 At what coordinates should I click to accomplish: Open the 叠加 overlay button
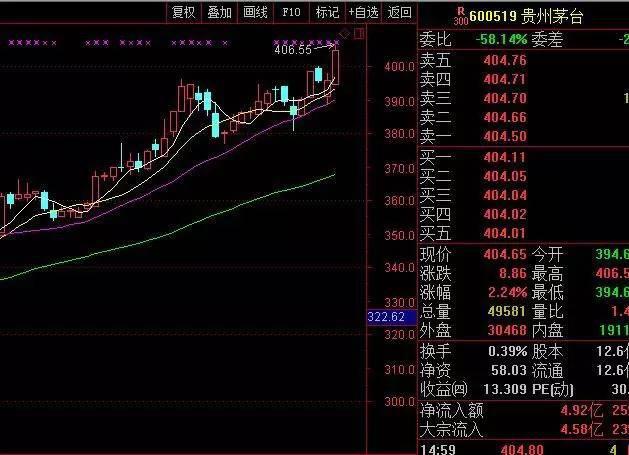pos(219,12)
